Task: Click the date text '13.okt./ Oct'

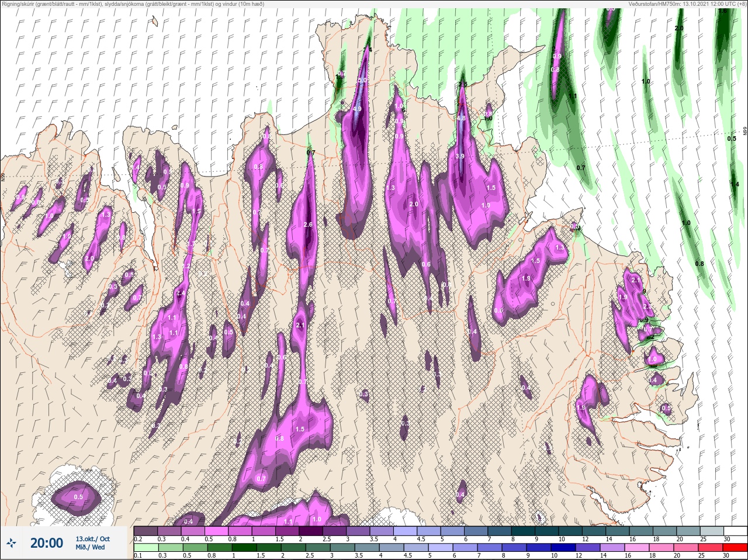Action: [x=92, y=538]
